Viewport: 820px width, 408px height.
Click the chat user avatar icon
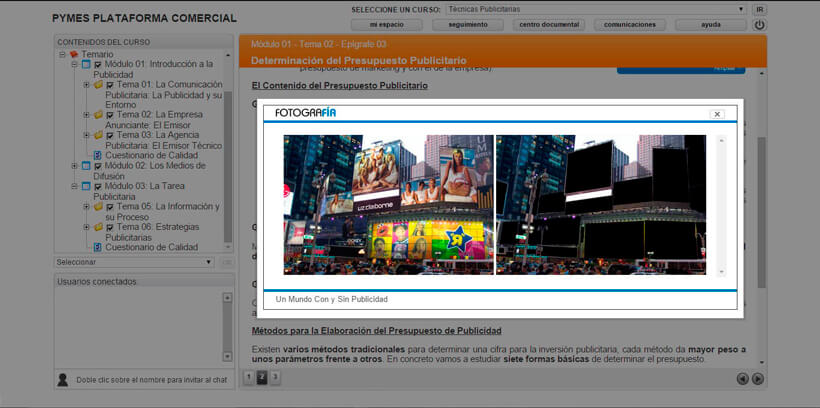pos(63,380)
